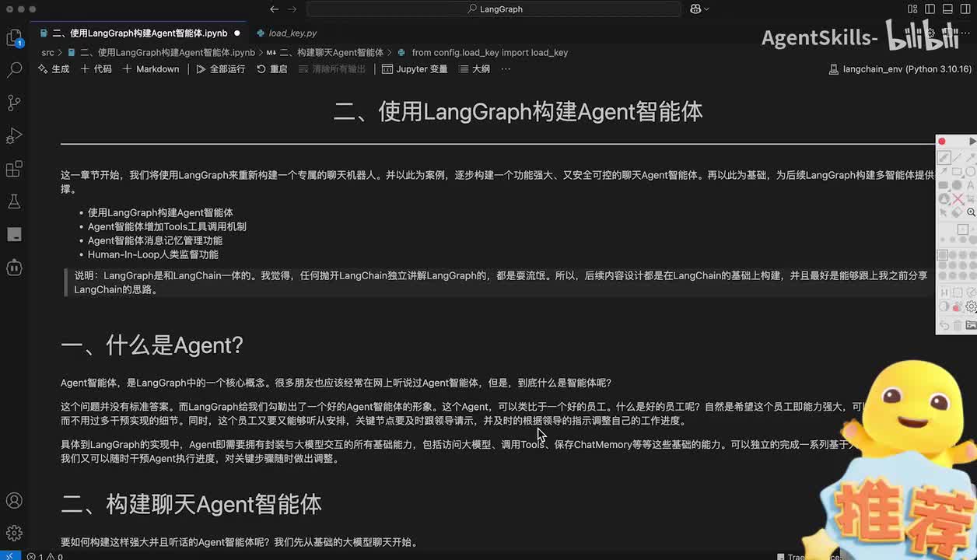Screen dimensions: 977x560
Task: Click the 生成 generate button
Action: click(x=54, y=69)
